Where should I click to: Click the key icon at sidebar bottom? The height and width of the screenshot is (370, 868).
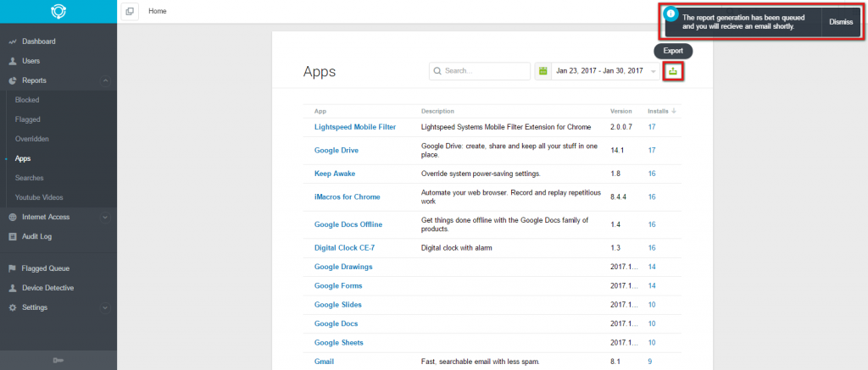[58, 361]
